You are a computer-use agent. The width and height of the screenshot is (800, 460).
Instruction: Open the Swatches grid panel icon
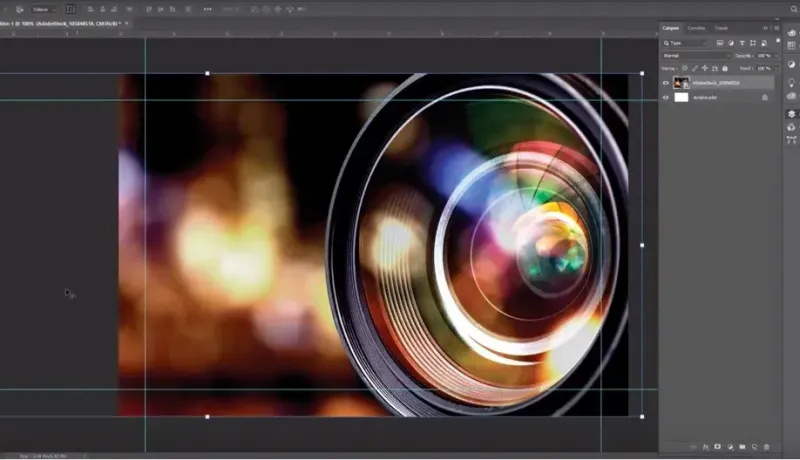(x=791, y=45)
